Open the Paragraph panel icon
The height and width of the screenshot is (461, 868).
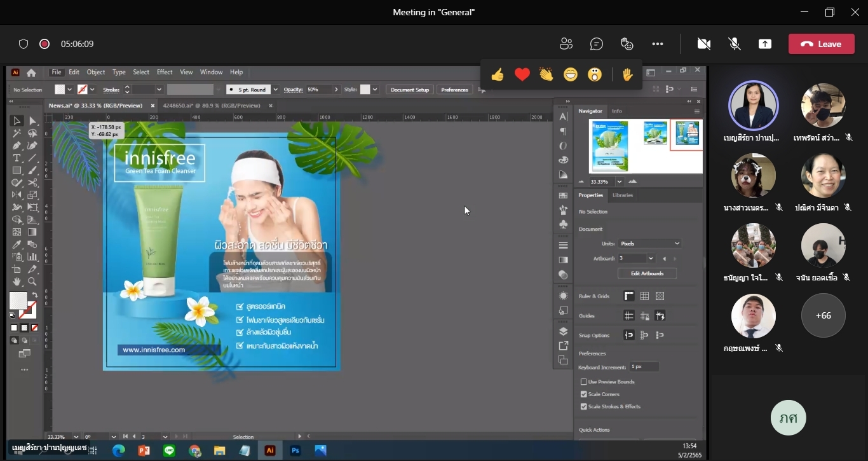pyautogui.click(x=563, y=131)
